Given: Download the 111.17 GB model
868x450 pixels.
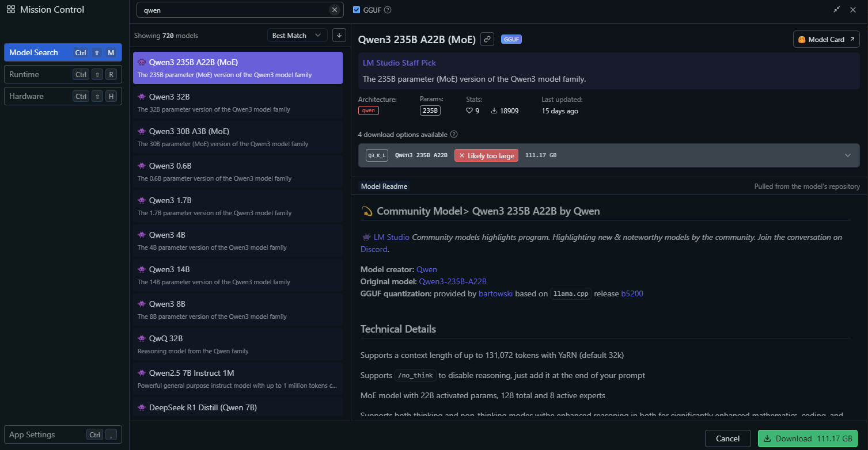Looking at the screenshot, I should pos(808,438).
